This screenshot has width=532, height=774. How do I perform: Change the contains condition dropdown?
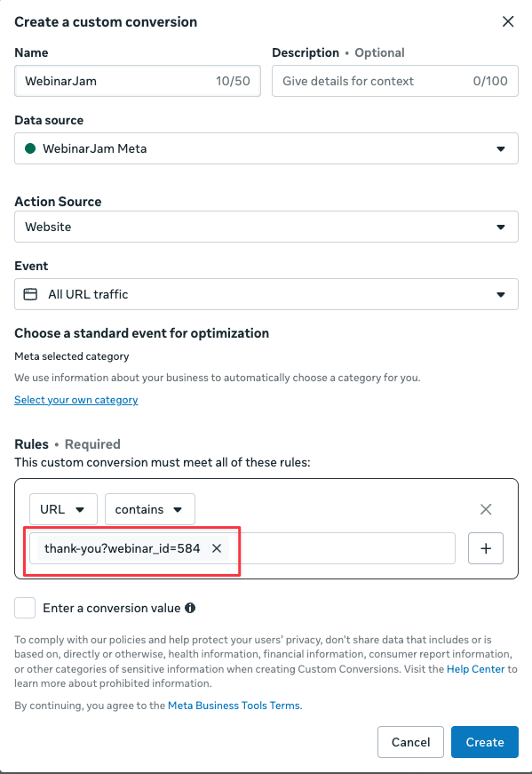(149, 509)
